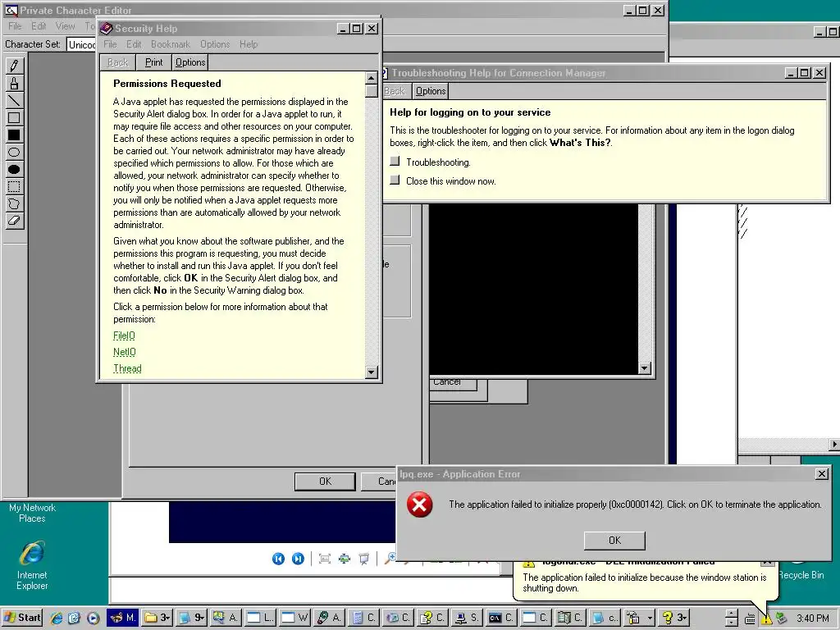Switch to the calculator taskbar button
The width and height of the screenshot is (840, 630).
tap(363, 618)
